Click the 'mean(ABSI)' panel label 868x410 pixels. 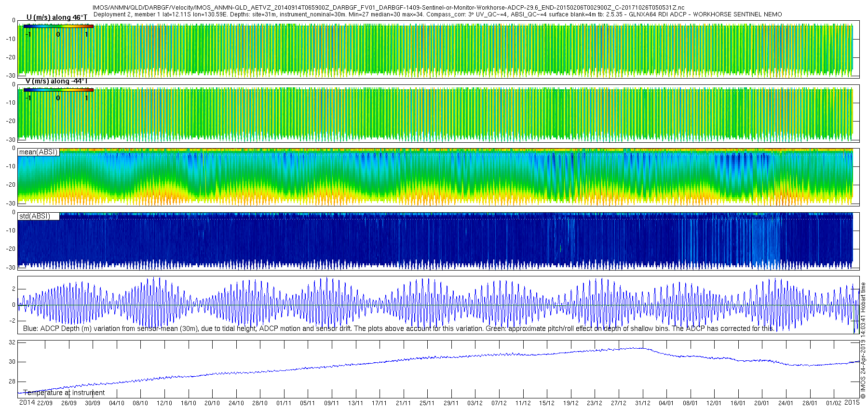(x=39, y=152)
